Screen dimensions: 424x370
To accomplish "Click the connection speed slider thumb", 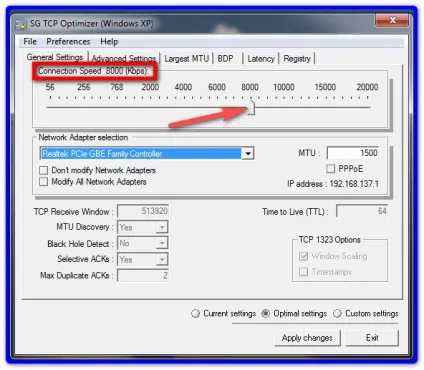I will point(252,107).
